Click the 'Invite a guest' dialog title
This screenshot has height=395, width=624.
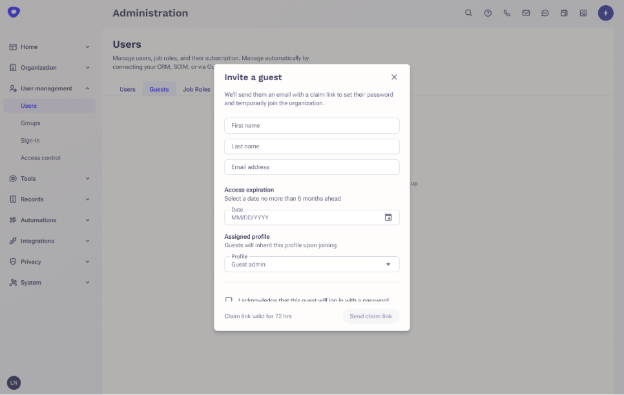pos(253,77)
